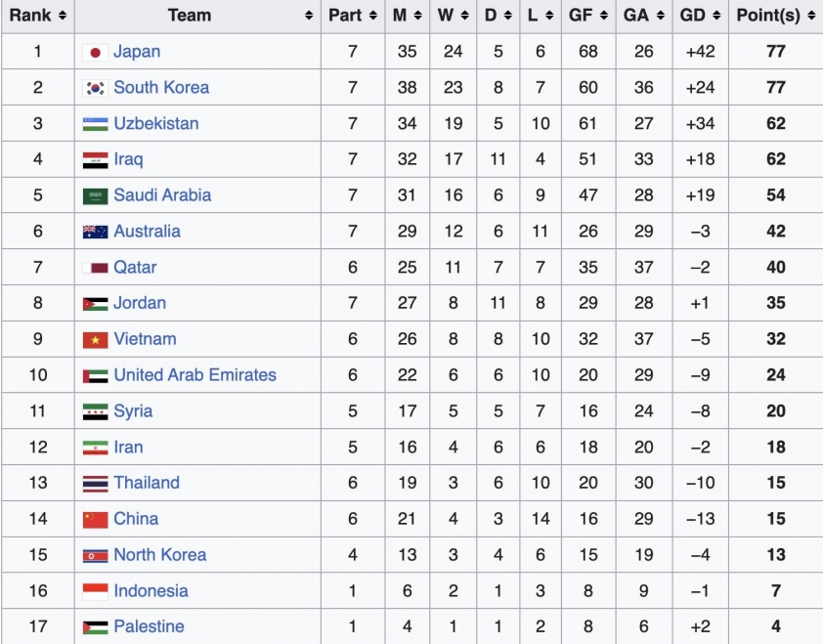Click the Vietnam flag icon
Image resolution: width=823 pixels, height=644 pixels.
(x=95, y=340)
